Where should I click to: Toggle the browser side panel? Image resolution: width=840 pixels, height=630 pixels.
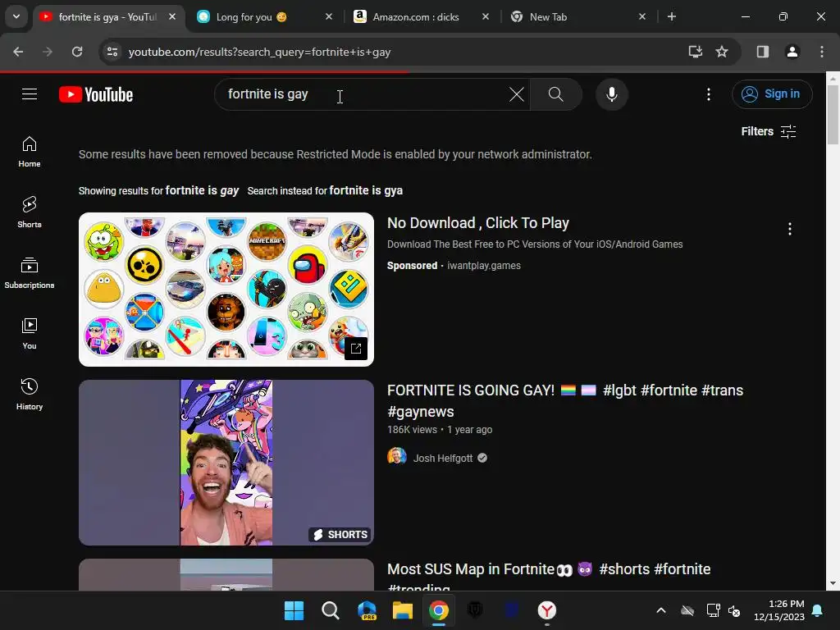pos(762,52)
